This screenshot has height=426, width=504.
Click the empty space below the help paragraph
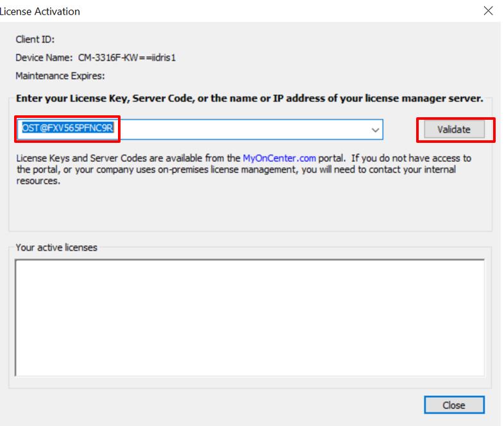click(x=249, y=208)
